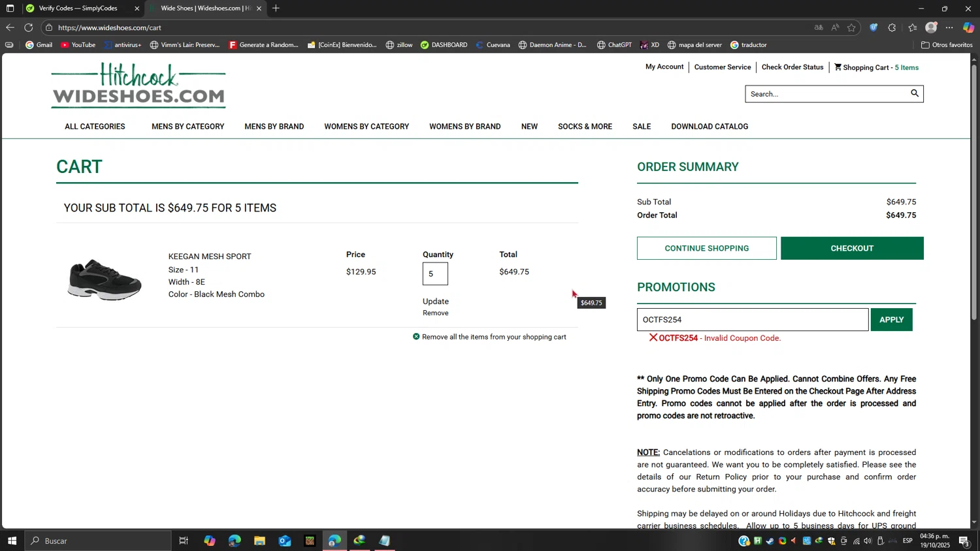Open the notification center icon
This screenshot has width=980, height=551.
[x=964, y=541]
